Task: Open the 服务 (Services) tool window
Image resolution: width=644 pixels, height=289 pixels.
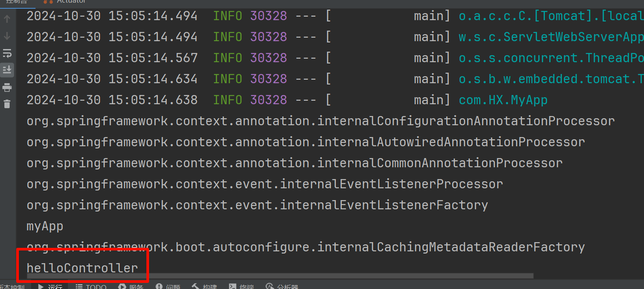Action: [x=131, y=287]
